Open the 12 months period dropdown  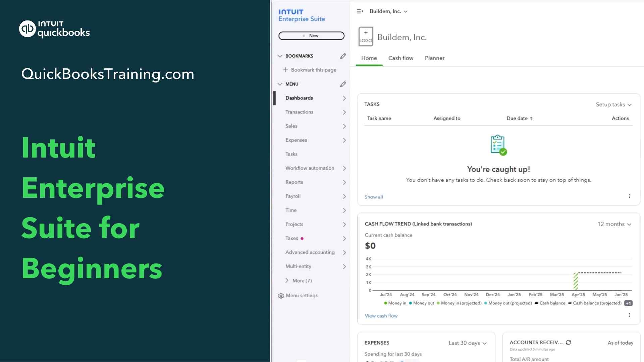click(x=614, y=224)
